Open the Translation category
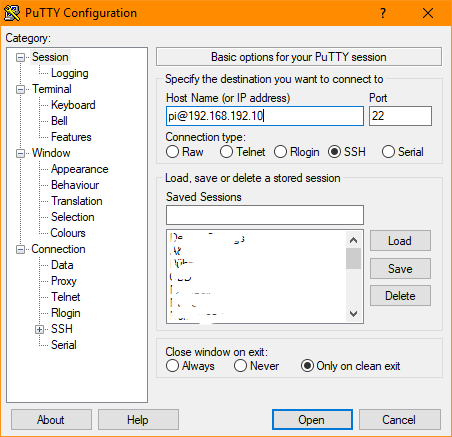452x437 pixels. tap(77, 201)
